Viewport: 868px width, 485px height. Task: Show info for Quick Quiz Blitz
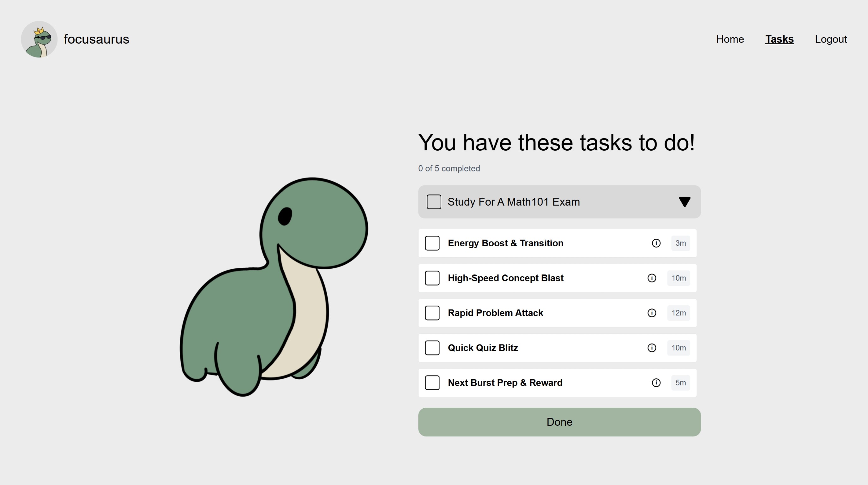652,348
